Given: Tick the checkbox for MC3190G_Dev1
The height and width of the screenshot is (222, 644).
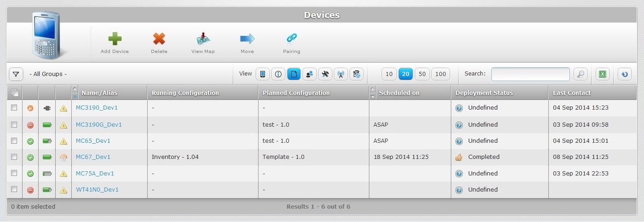Looking at the screenshot, I should [x=14, y=125].
